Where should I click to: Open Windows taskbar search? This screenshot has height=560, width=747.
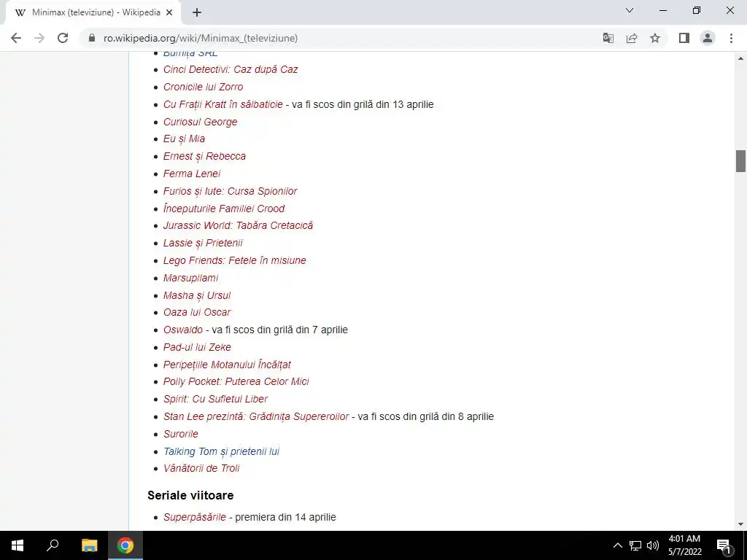tap(53, 545)
